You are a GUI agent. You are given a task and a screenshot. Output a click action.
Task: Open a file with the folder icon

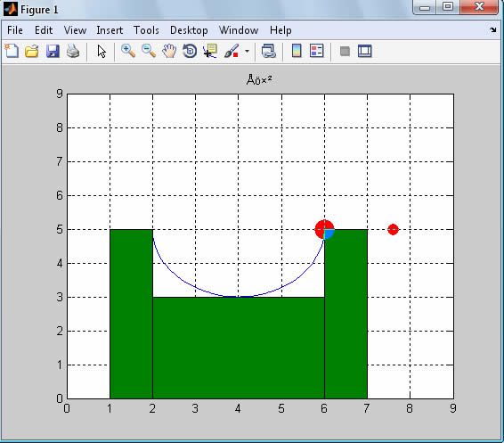click(x=32, y=51)
